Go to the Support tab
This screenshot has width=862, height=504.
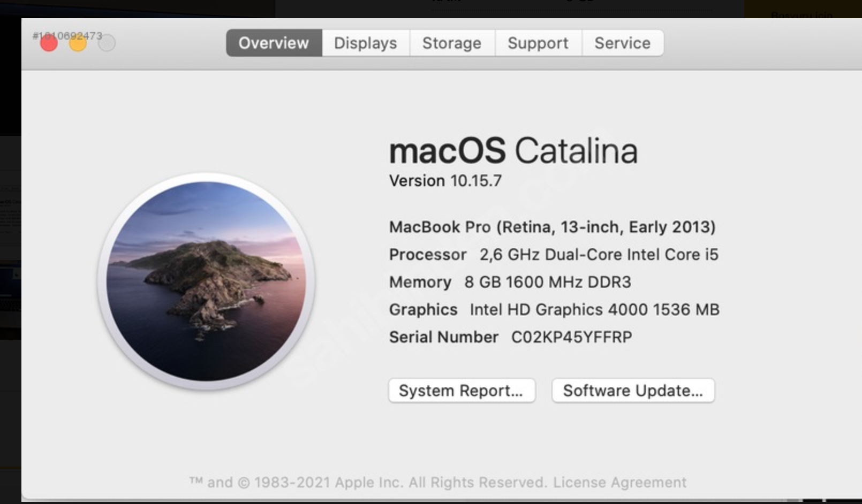click(x=538, y=43)
